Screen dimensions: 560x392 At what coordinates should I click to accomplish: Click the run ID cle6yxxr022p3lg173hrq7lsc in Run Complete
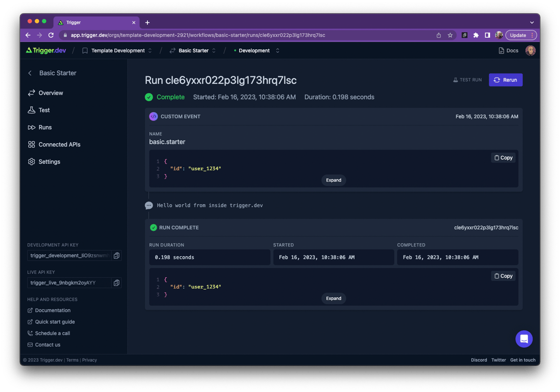pos(486,228)
